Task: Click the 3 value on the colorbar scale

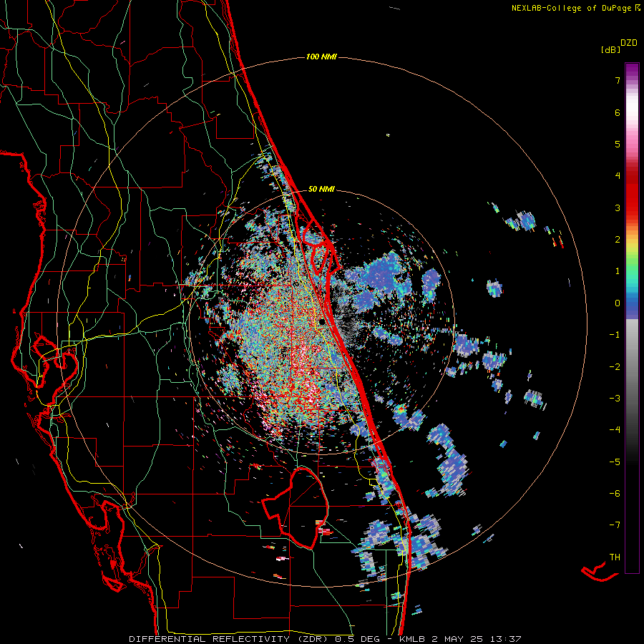Action: tap(618, 208)
